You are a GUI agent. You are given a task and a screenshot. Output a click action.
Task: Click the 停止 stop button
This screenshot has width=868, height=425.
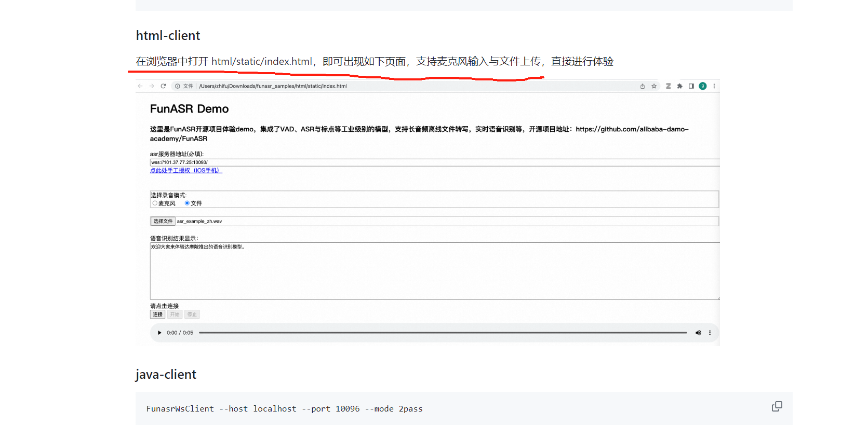tap(192, 314)
